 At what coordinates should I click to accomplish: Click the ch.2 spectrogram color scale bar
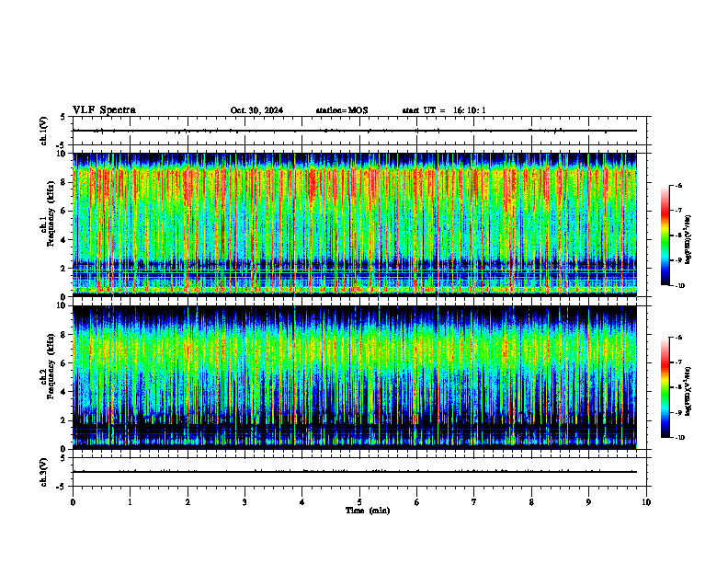click(665, 387)
